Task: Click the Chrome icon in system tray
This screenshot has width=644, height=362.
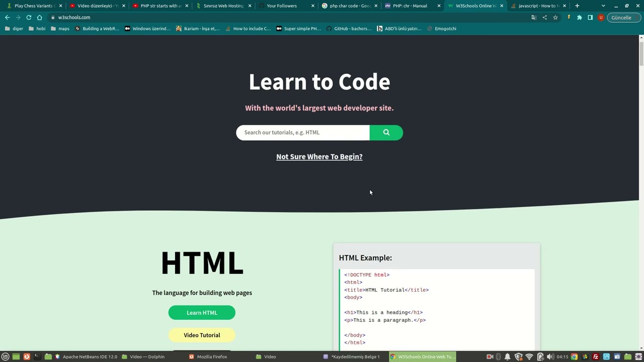Action: pos(574,356)
